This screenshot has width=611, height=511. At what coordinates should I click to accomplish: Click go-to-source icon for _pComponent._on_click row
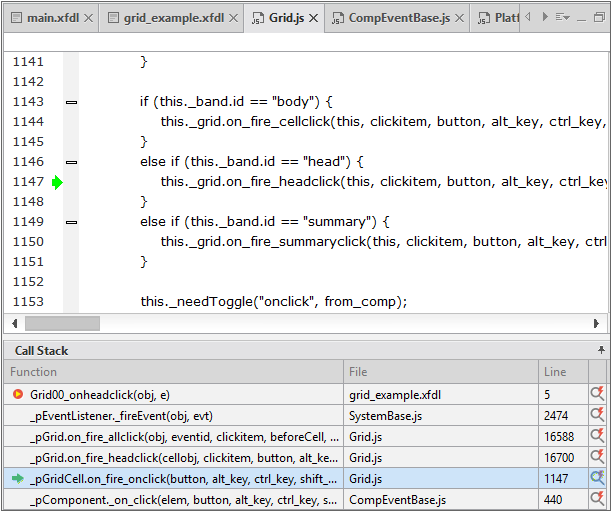598,500
